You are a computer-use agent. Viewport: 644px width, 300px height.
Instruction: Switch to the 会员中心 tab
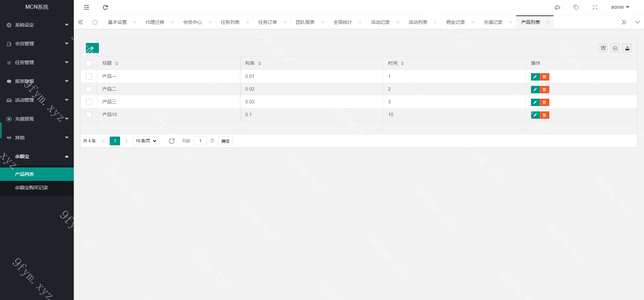pos(193,22)
